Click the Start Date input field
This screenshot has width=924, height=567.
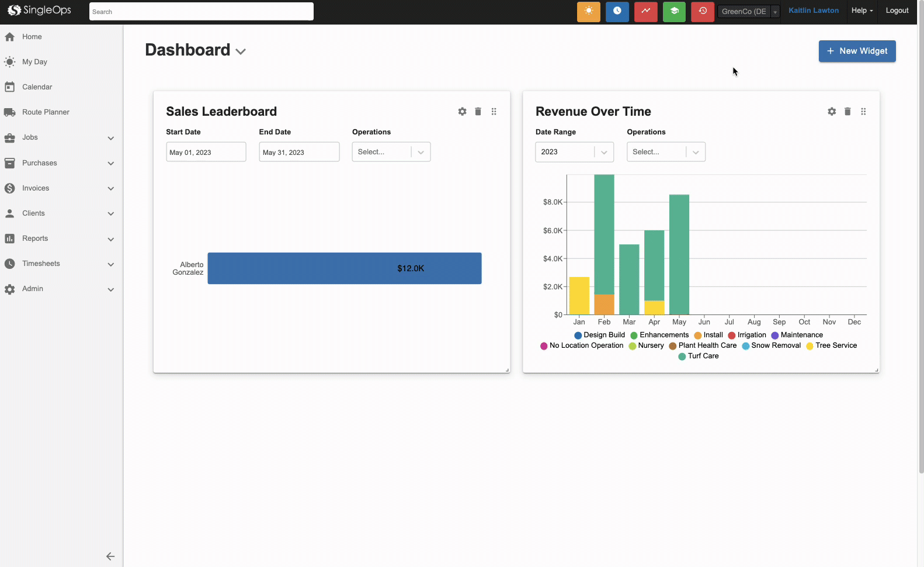[x=206, y=152]
